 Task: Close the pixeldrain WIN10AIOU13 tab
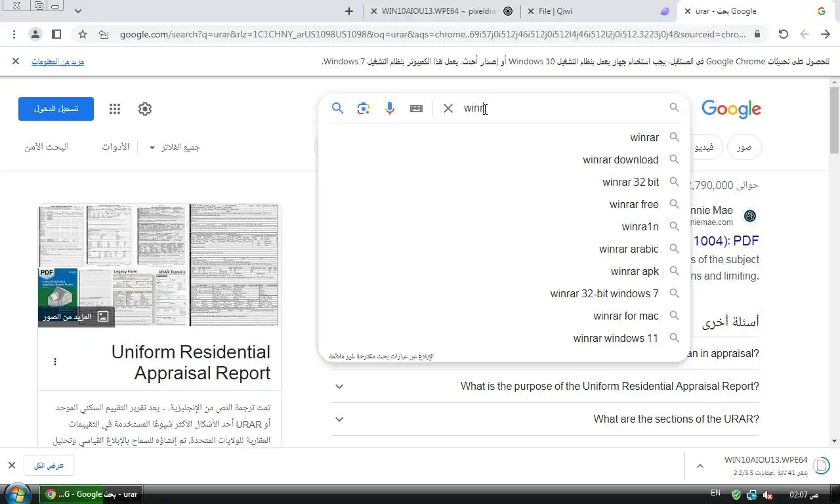[373, 11]
